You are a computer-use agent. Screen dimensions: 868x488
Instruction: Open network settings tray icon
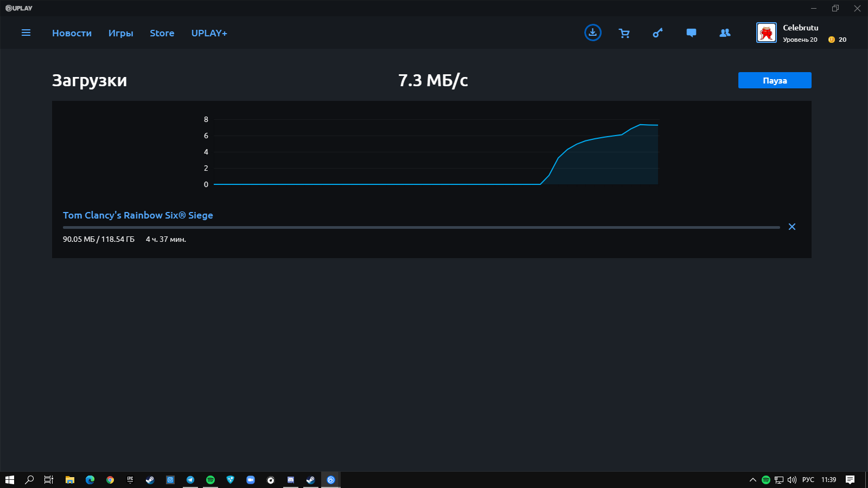(x=779, y=480)
